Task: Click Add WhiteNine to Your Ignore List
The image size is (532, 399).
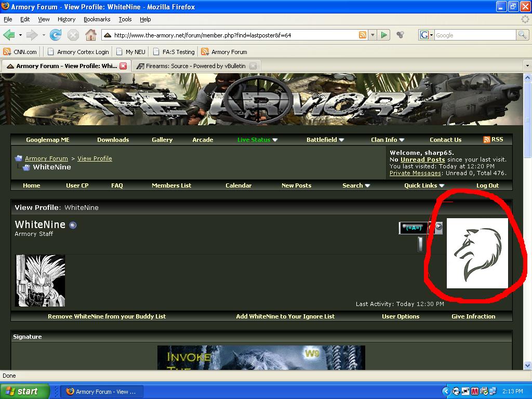Action: click(285, 316)
